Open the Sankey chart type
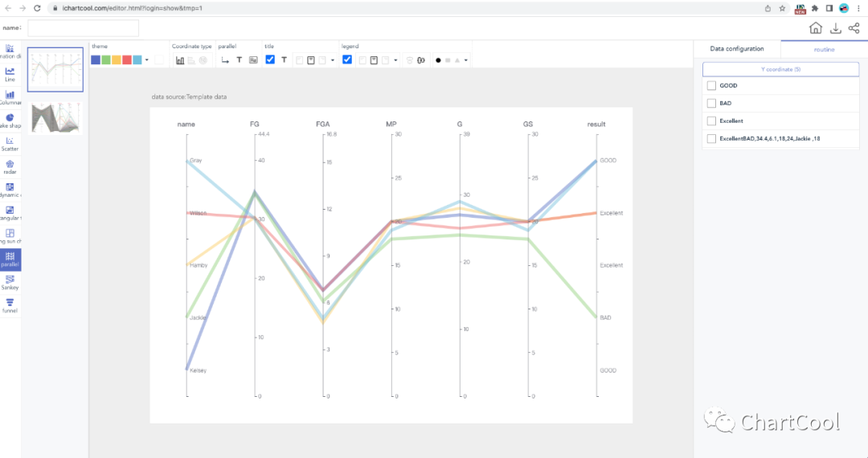The height and width of the screenshot is (458, 868). coord(10,281)
